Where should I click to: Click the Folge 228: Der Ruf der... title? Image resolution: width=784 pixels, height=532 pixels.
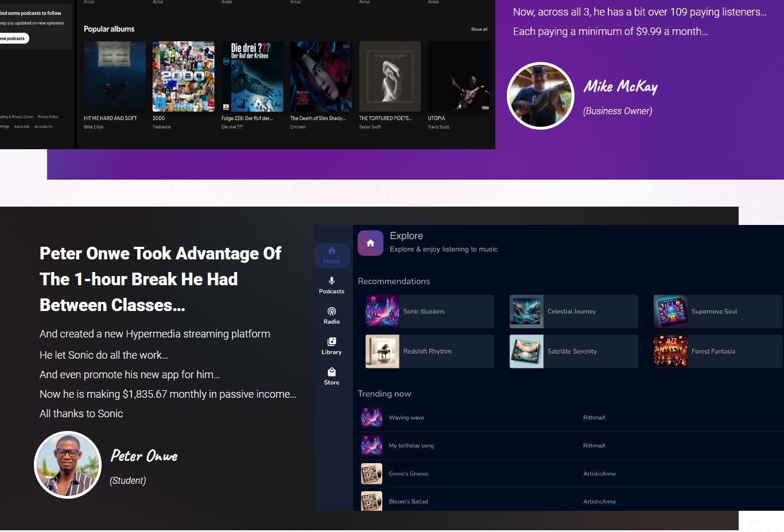click(247, 118)
